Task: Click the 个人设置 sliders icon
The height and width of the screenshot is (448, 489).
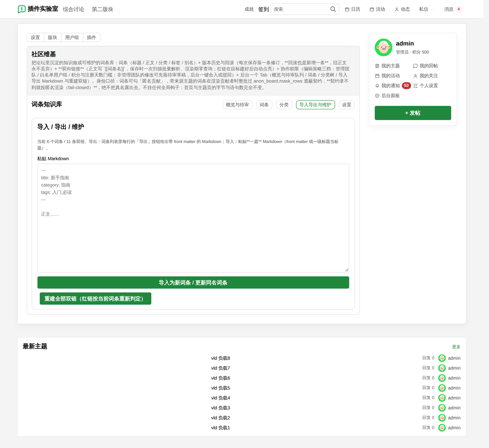Action: coord(415,86)
